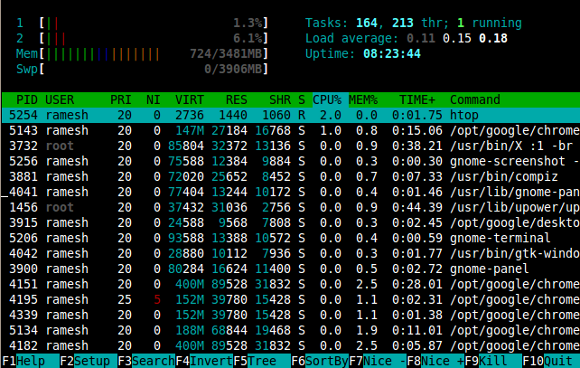Screen dimensions: 580x368
Task: Quit htop via F10 Quit
Action: 551,361
